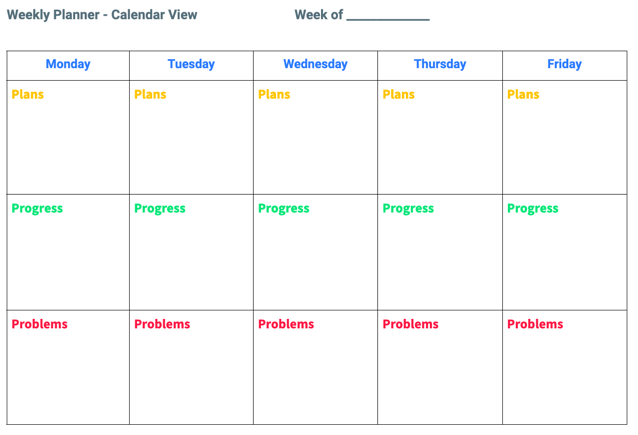Select Tuesday's Problems label
This screenshot has height=435, width=638.
point(162,324)
